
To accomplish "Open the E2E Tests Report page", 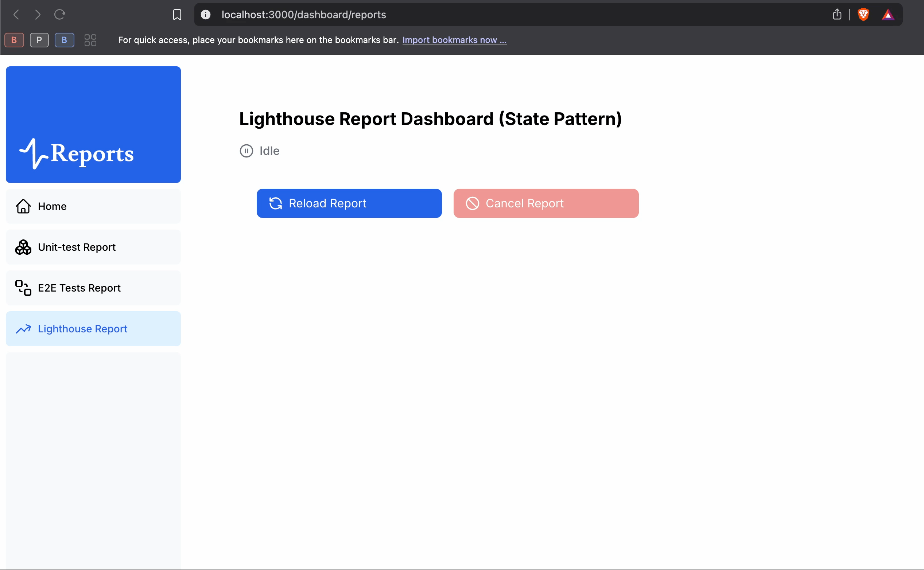I will (93, 288).
